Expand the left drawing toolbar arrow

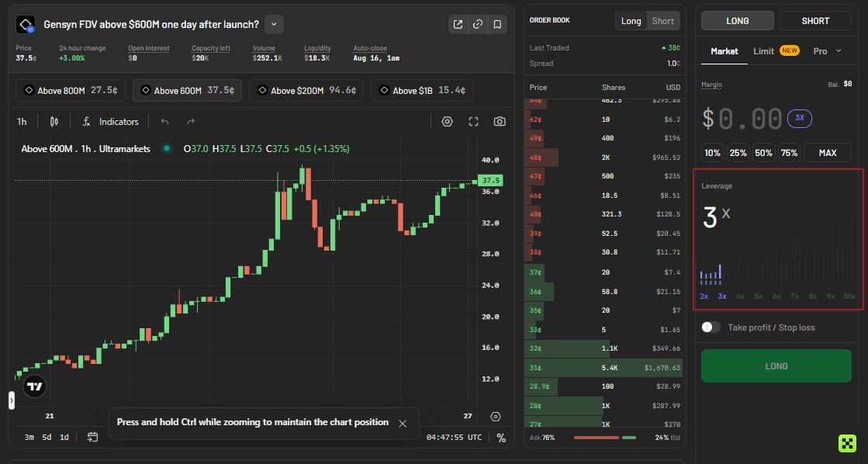12,400
